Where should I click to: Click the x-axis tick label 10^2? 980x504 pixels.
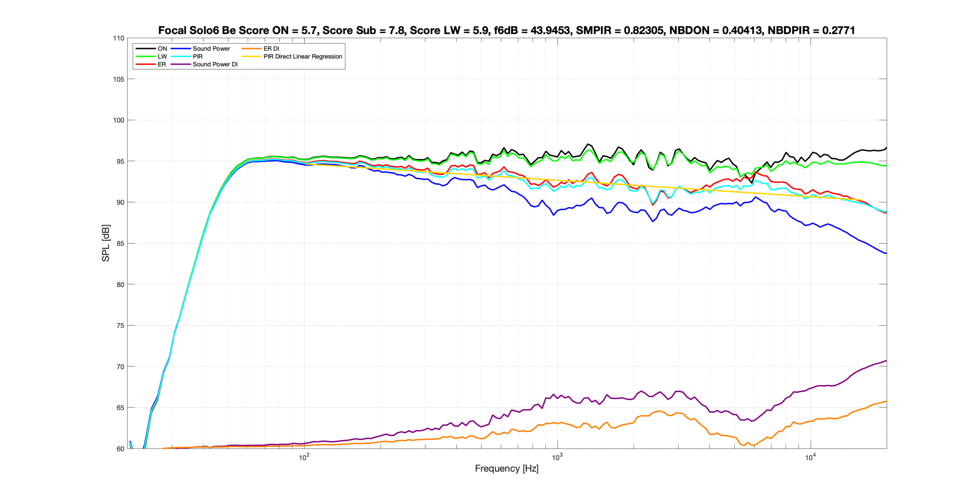pyautogui.click(x=304, y=457)
